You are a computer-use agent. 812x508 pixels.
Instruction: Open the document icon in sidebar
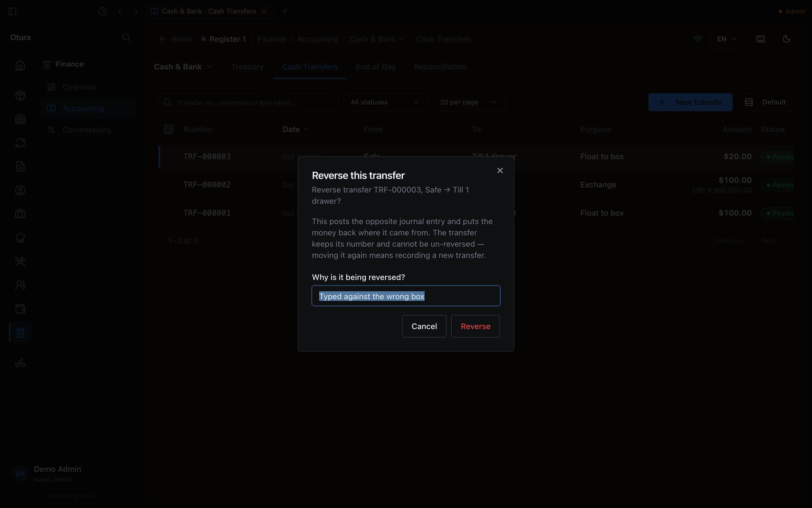[x=21, y=167]
